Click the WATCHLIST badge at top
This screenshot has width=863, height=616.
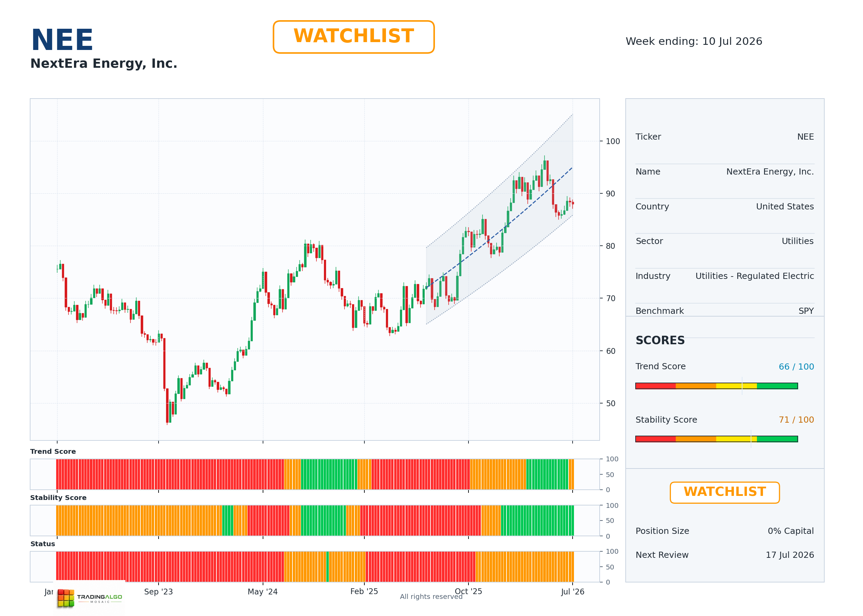353,37
